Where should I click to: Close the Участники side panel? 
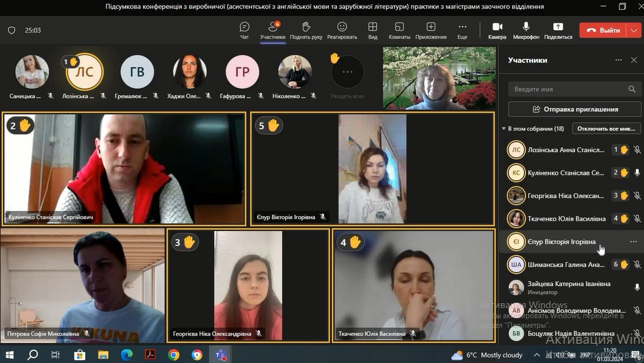point(634,60)
